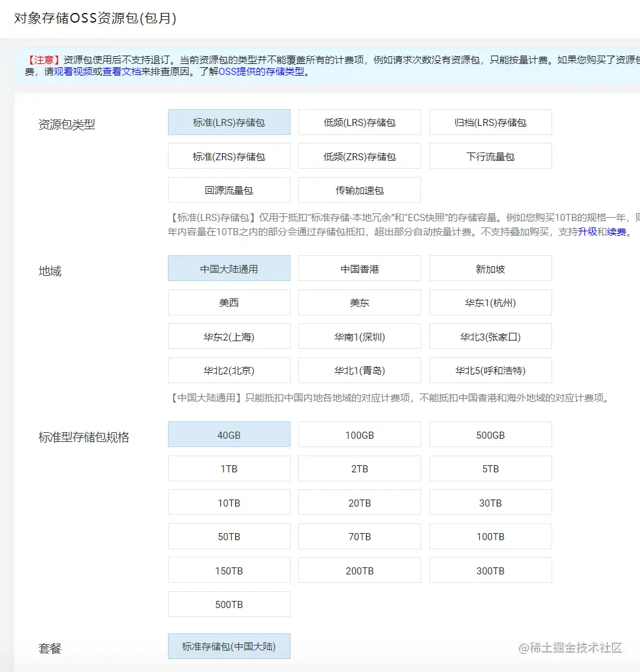Select the 500TB storage spec
Screen dimensions: 640x672
229,604
